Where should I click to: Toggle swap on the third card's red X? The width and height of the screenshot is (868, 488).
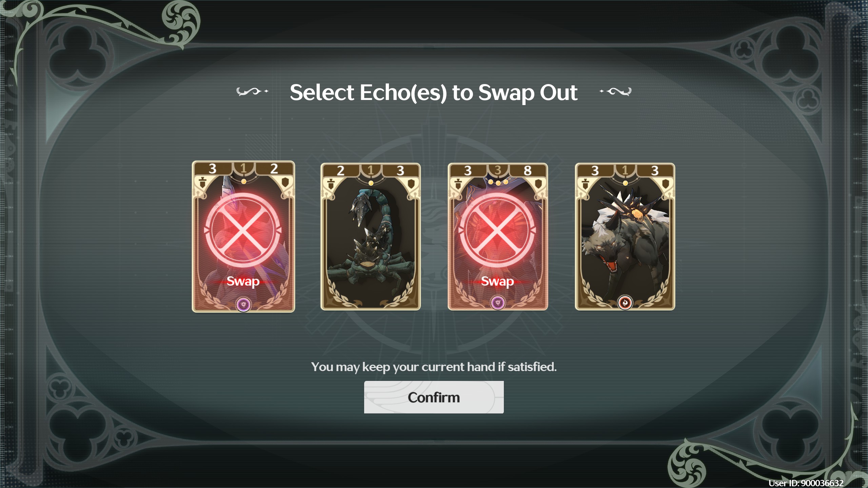pos(497,230)
